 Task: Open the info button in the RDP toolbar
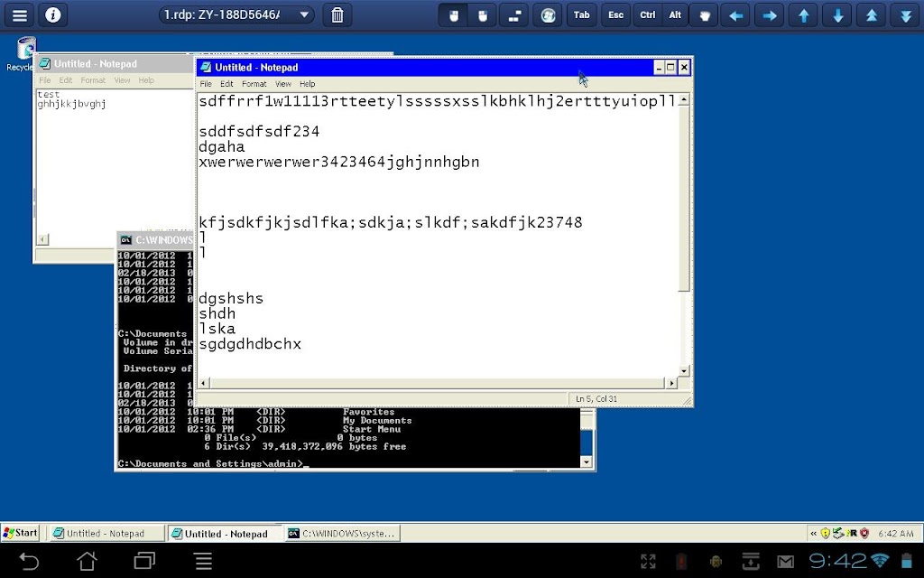click(x=53, y=14)
